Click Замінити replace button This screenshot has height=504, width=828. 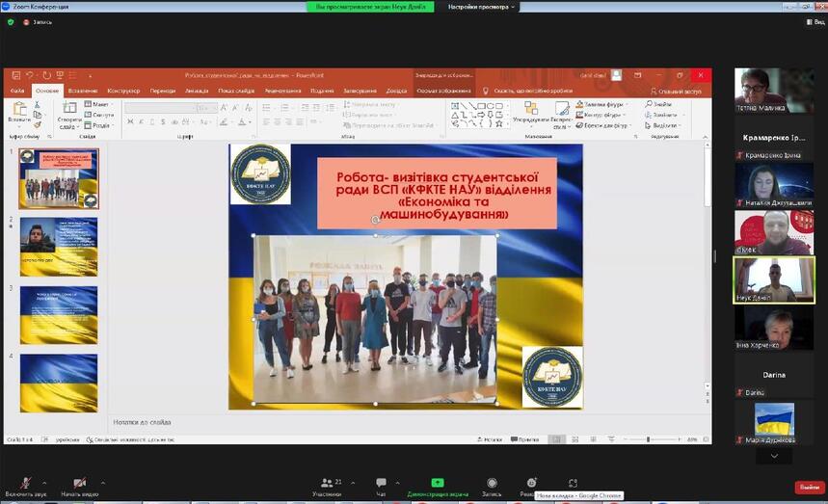(664, 115)
